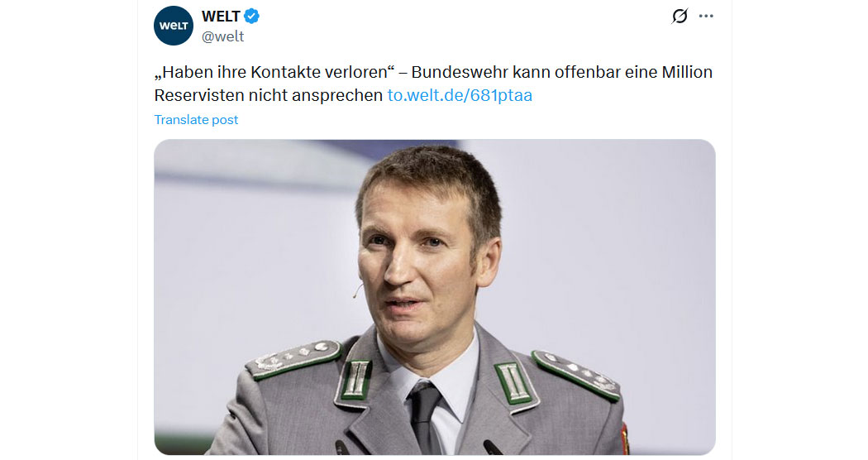Open the @welt handle

tap(222, 36)
